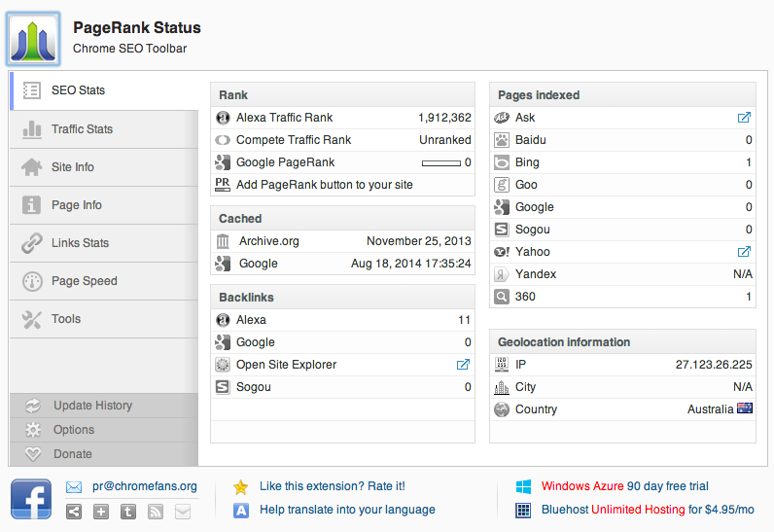774x532 pixels.
Task: Click the Rate it star icon
Action: (x=240, y=487)
